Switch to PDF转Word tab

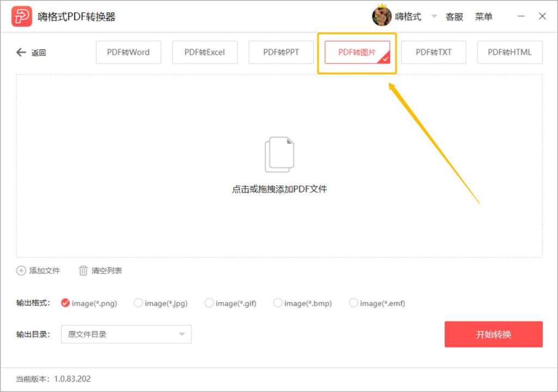(x=129, y=52)
